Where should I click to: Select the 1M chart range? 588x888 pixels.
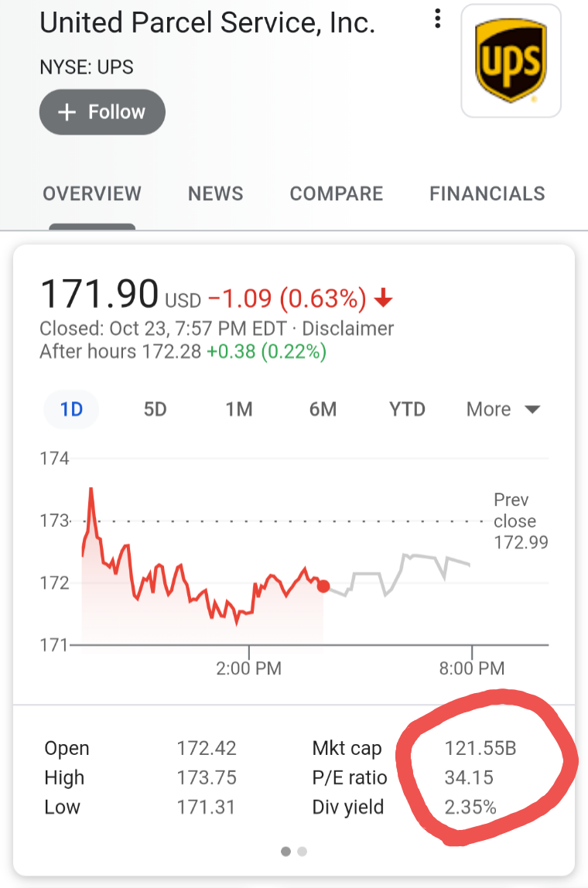(x=239, y=409)
